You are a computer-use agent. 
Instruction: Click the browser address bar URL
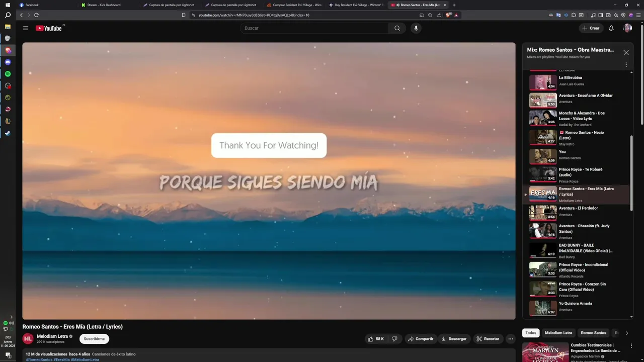pos(254,15)
